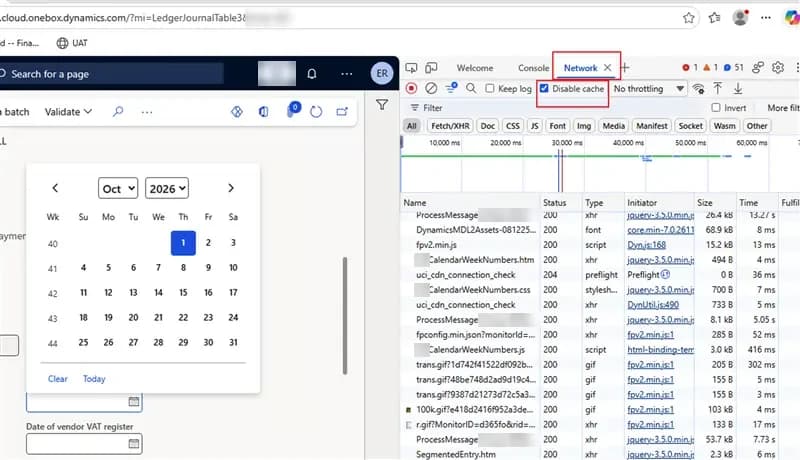The height and width of the screenshot is (460, 800).
Task: Open action pane overflow ellipsis
Action: [147, 112]
